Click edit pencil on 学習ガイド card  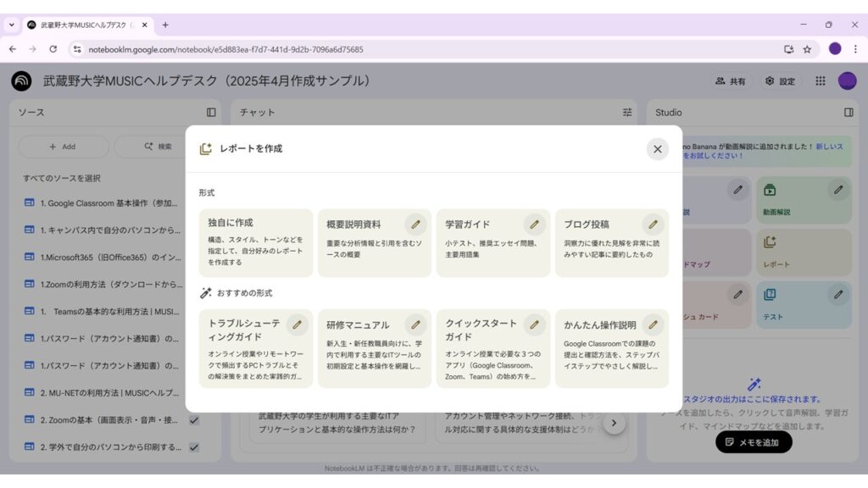534,225
